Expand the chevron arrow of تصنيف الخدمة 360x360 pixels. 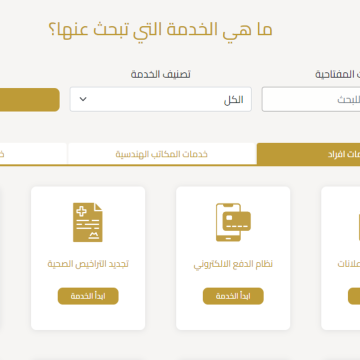coord(83,99)
